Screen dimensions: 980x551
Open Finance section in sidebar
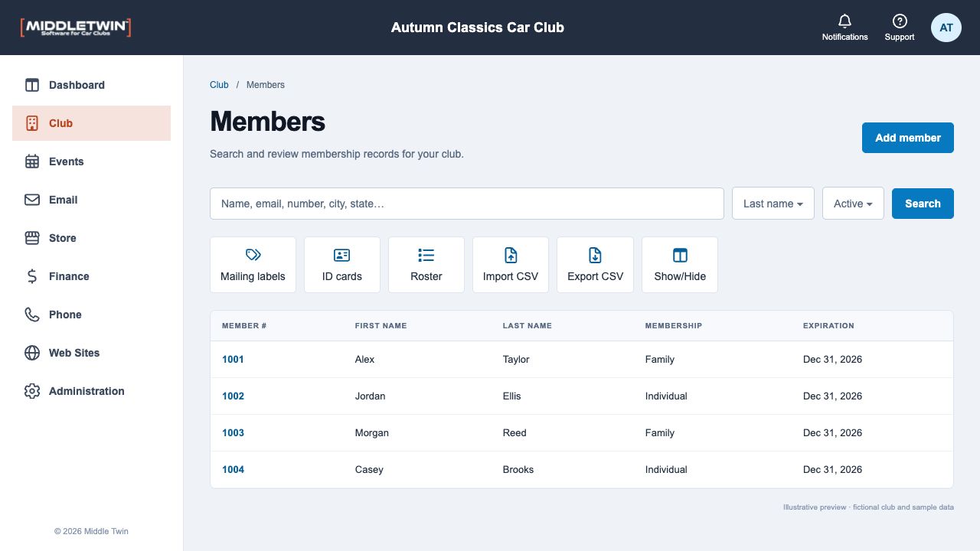(x=91, y=276)
